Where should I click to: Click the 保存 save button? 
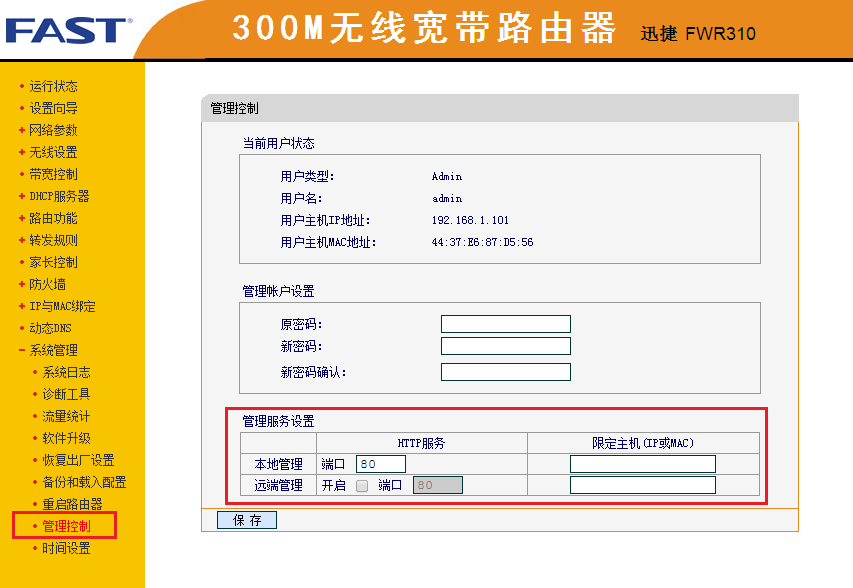pyautogui.click(x=245, y=519)
